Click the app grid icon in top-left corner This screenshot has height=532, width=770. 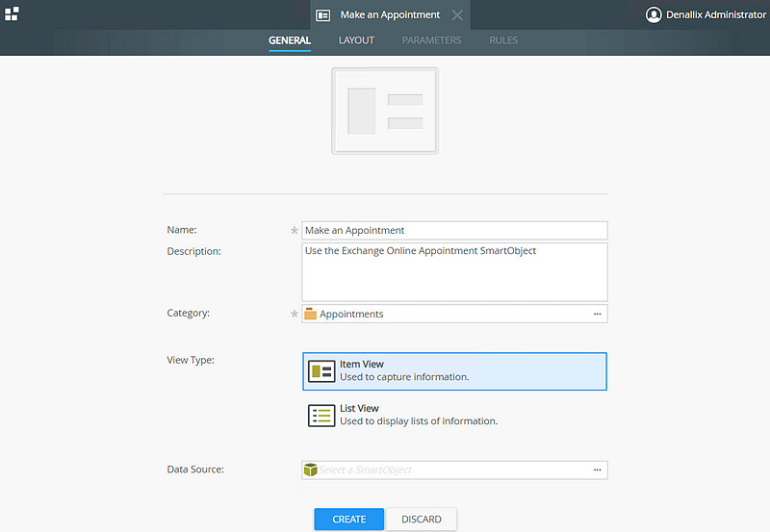[12, 13]
